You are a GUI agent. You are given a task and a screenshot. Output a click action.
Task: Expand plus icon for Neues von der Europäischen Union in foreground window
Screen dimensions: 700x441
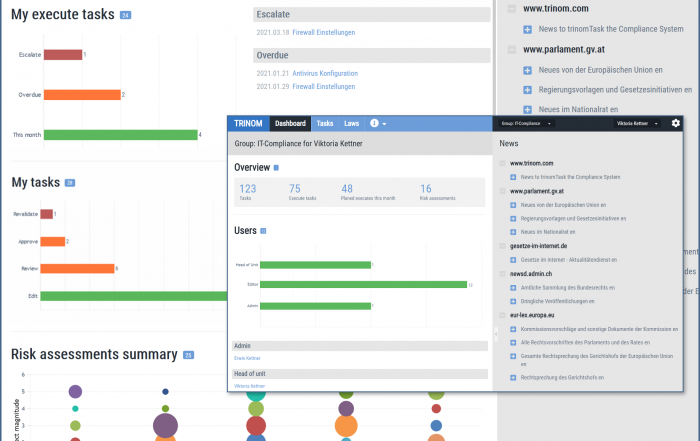click(x=513, y=205)
